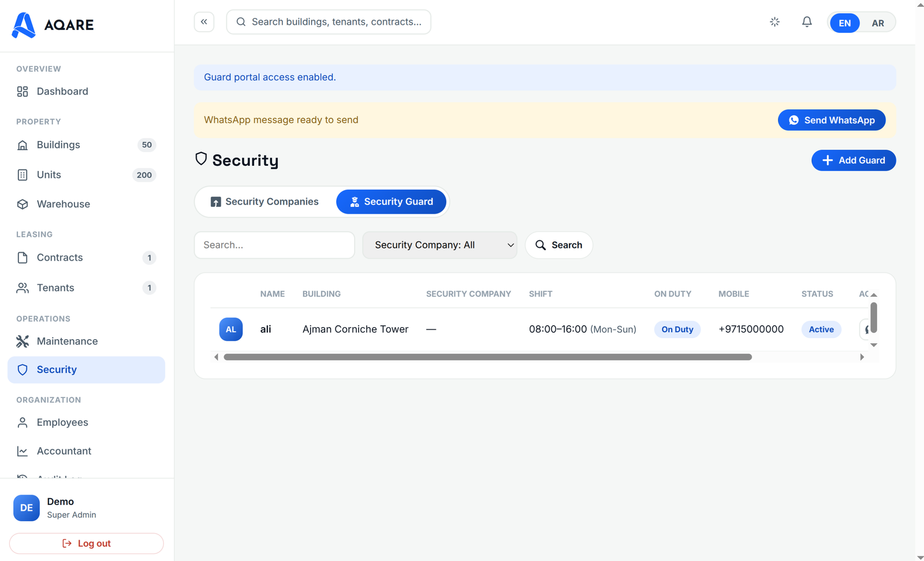Collapse the sidebar with double-chevron button
924x561 pixels.
coord(204,22)
